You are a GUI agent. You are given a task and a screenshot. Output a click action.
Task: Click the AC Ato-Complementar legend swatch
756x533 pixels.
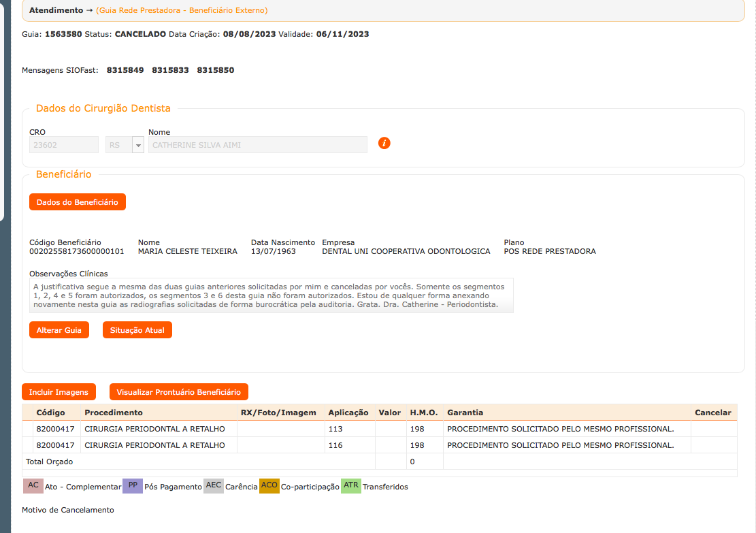pyautogui.click(x=33, y=485)
